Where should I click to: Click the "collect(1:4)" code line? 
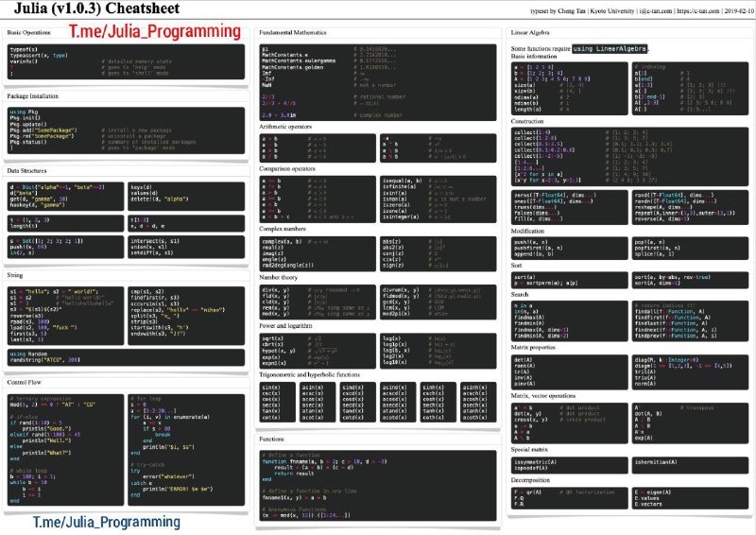(532, 132)
